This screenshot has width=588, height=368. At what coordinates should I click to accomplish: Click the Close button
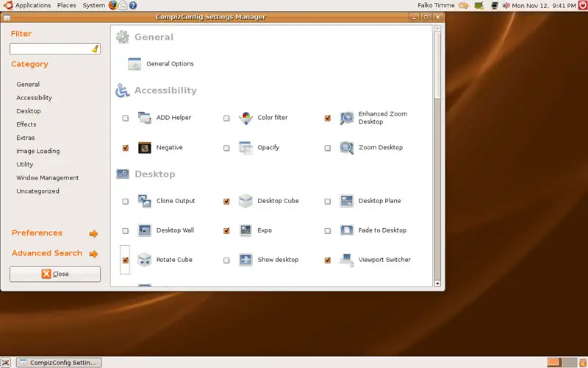(55, 274)
